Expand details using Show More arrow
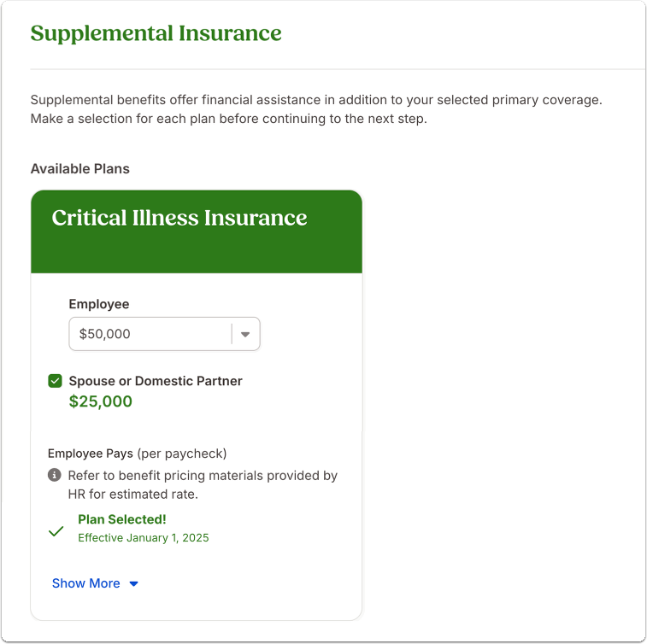 [x=133, y=584]
